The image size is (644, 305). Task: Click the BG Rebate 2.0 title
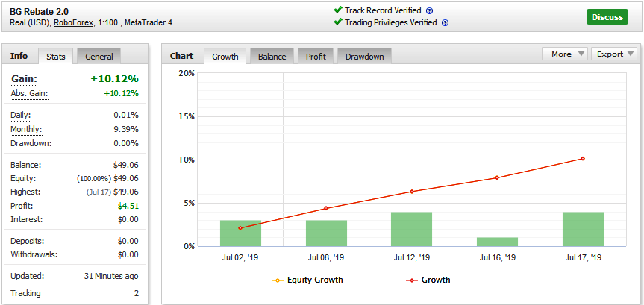pos(39,11)
